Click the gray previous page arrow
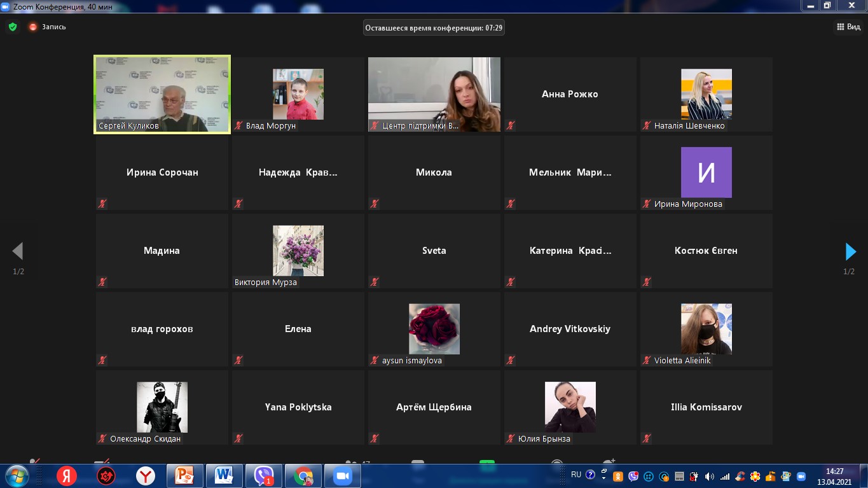Screen dimensions: 868x488 click(18, 251)
